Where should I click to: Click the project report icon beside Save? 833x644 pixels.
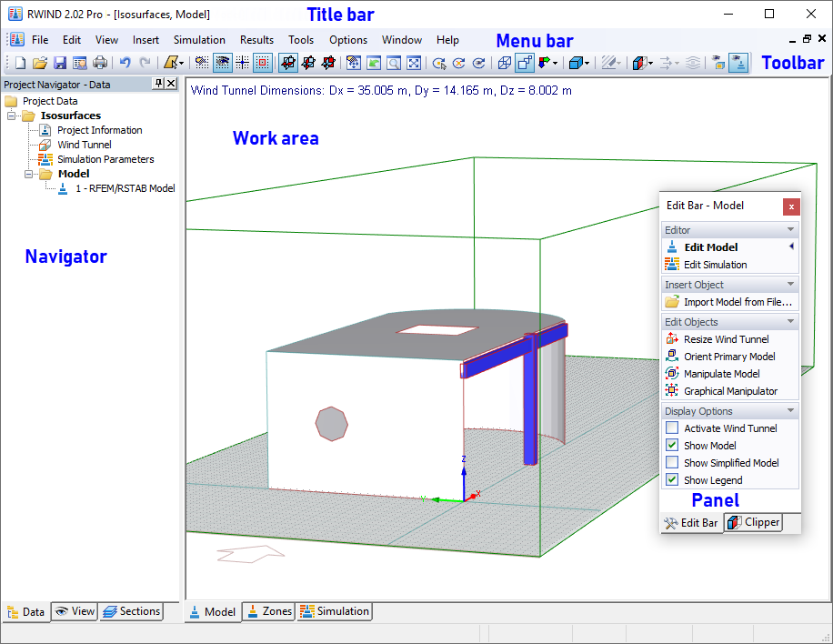point(80,63)
